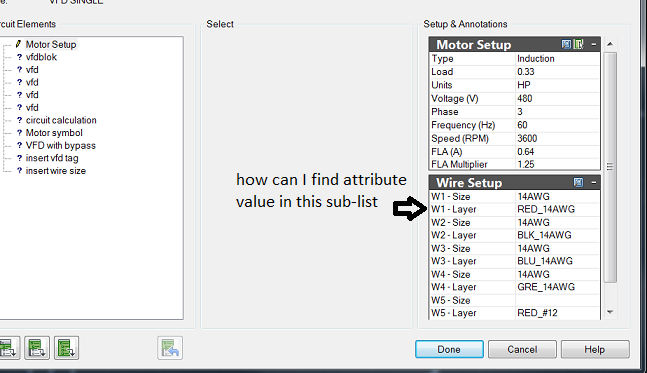Click question mark icon beside VFD with bypass
647x373 pixels.
point(19,146)
